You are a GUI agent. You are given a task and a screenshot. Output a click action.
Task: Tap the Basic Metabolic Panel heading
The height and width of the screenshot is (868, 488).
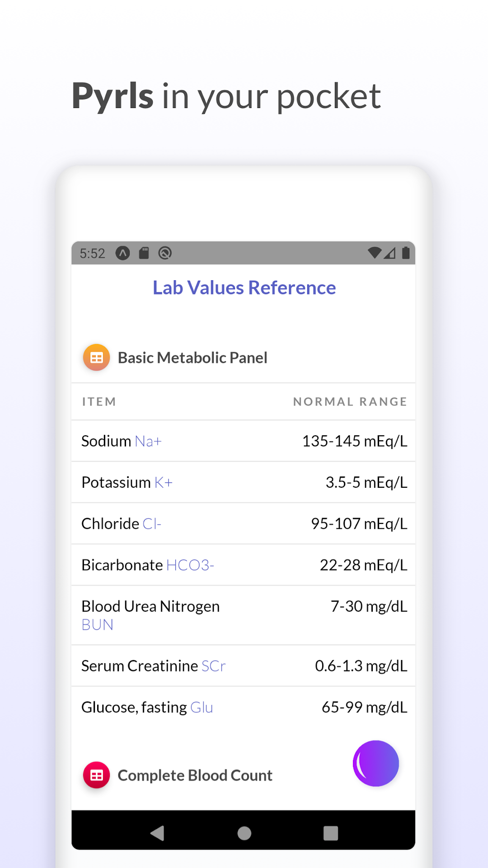192,358
